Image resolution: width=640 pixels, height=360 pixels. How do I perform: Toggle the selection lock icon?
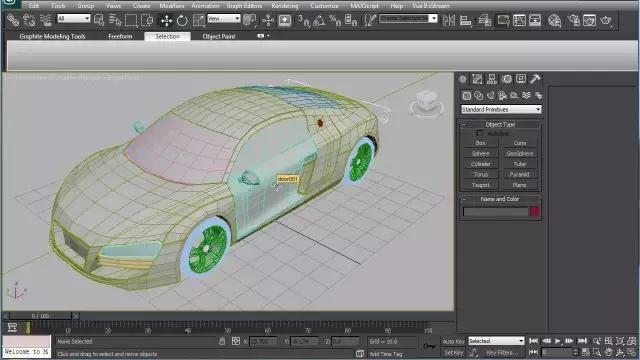[222, 341]
